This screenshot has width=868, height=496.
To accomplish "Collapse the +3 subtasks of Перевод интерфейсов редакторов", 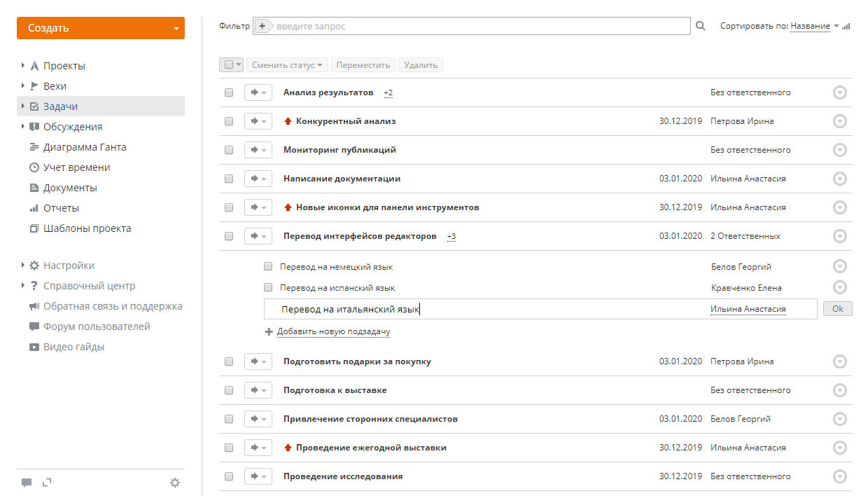I will 451,237.
